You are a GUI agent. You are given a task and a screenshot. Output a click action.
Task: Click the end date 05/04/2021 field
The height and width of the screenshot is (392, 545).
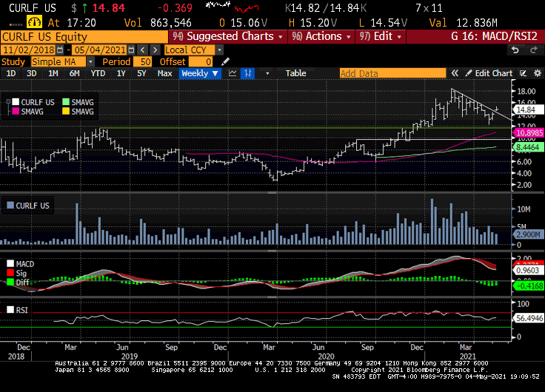100,50
